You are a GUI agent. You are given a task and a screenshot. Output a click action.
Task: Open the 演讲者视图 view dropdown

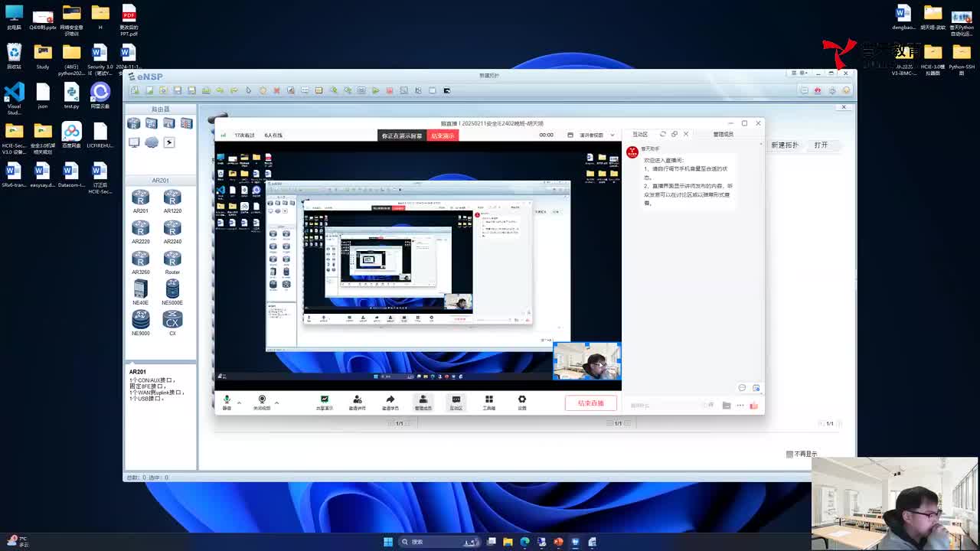(x=596, y=135)
